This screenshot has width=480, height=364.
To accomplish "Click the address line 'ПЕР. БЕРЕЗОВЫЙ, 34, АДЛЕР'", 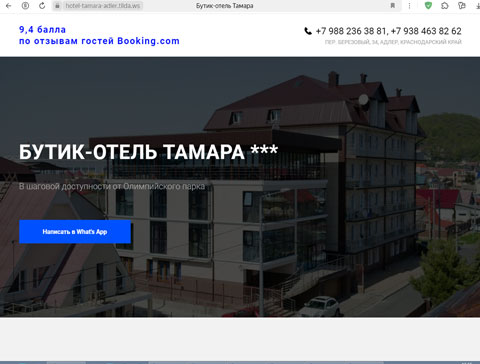I will click(x=393, y=42).
